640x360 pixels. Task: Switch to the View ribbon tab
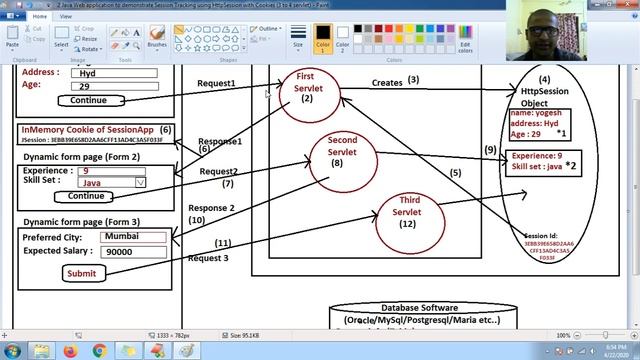65,16
